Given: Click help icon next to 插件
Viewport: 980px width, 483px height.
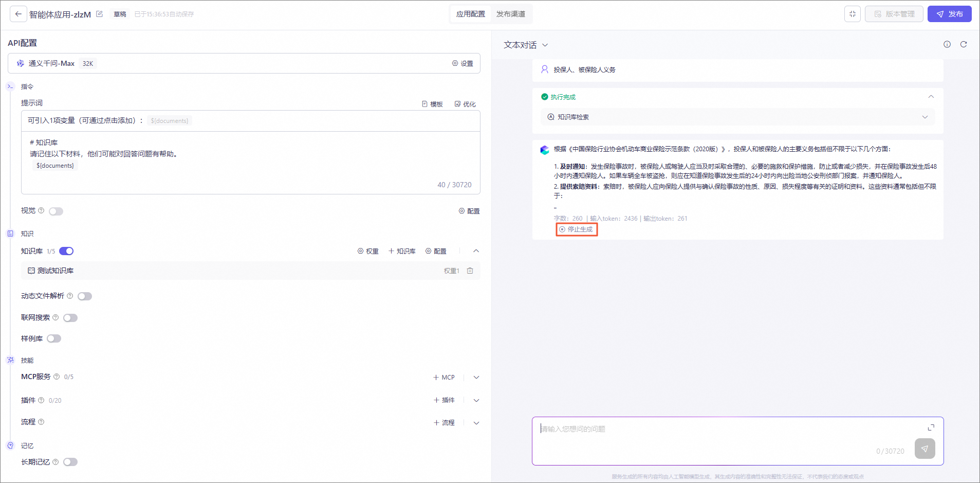Looking at the screenshot, I should 41,400.
